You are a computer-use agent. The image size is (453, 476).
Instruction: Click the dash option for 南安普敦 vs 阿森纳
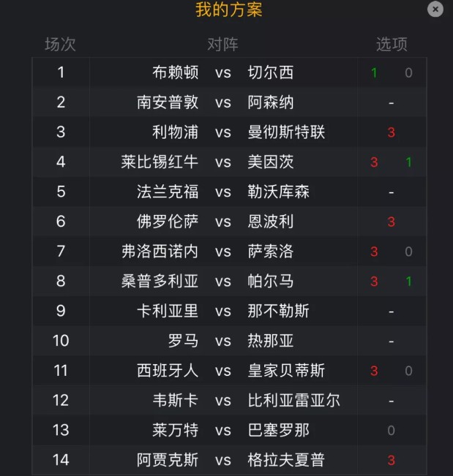tap(392, 103)
